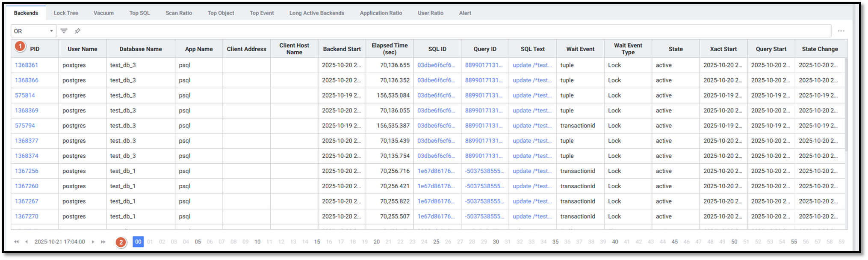868x260 pixels.
Task: Click PID 575794 link
Action: pyautogui.click(x=25, y=126)
